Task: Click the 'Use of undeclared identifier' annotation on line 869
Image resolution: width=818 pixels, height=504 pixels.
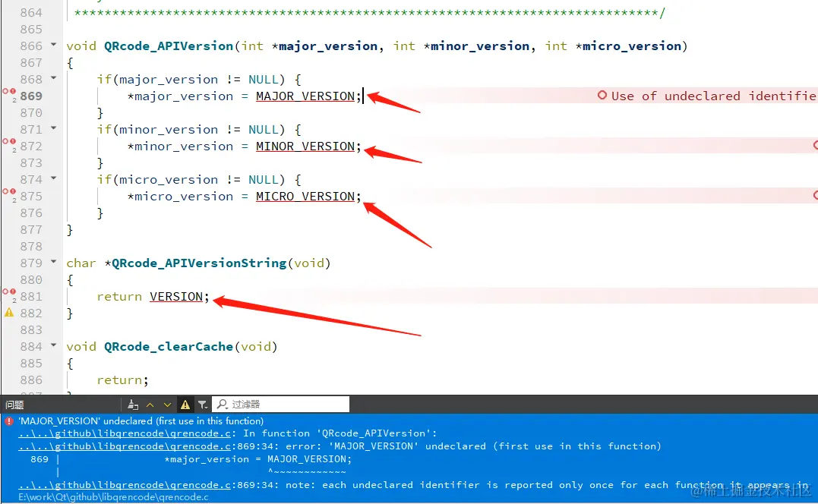Action: pos(706,96)
